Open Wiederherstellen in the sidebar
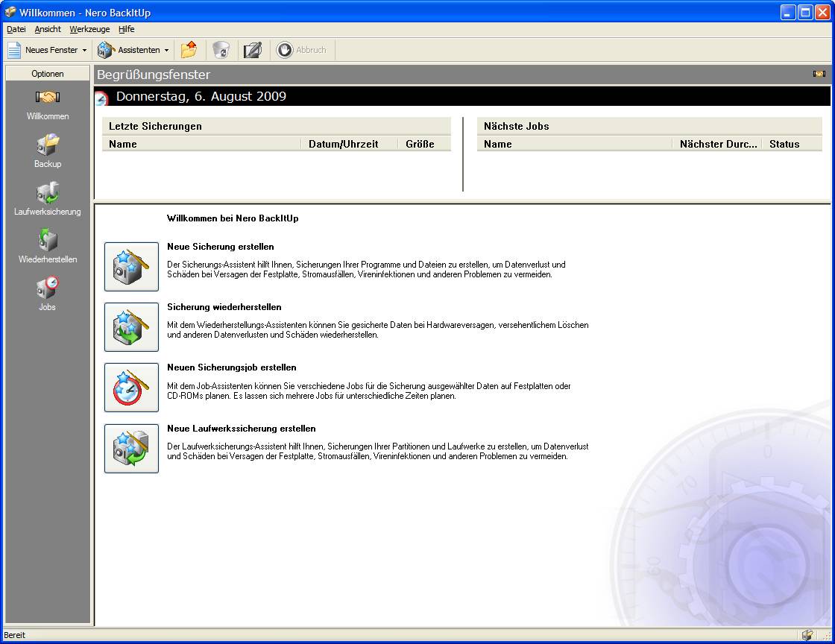The image size is (835, 644). 48,247
